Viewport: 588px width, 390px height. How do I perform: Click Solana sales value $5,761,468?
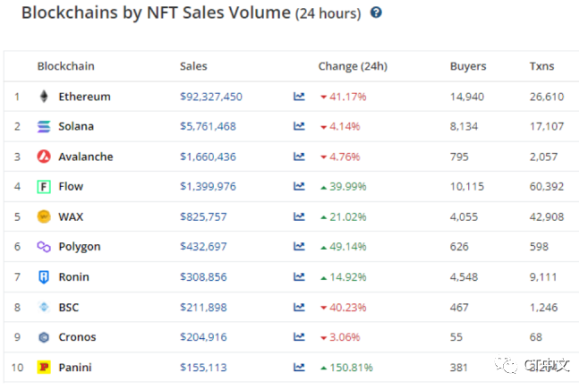point(209,126)
